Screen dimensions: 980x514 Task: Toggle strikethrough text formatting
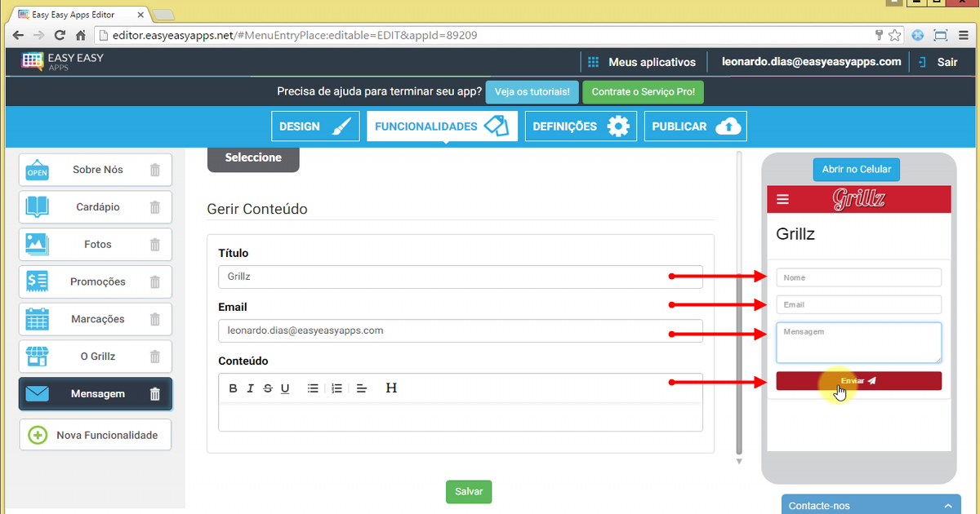[x=268, y=388]
